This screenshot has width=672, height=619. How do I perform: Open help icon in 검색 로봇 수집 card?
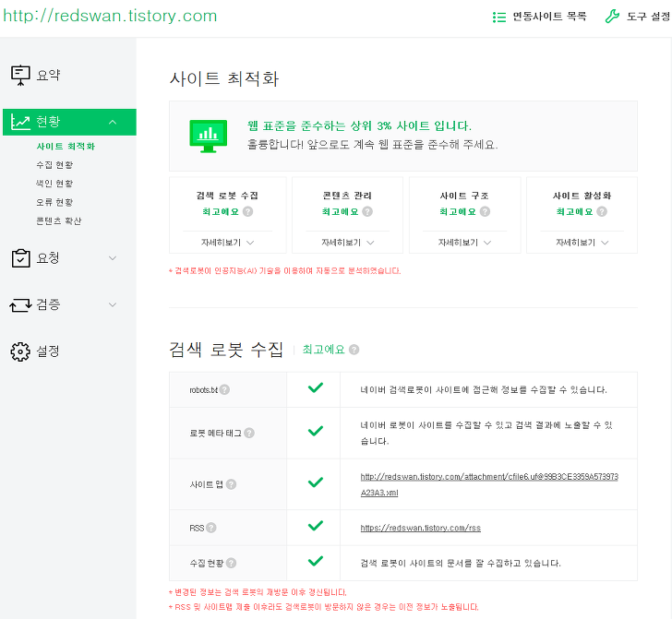tap(247, 211)
